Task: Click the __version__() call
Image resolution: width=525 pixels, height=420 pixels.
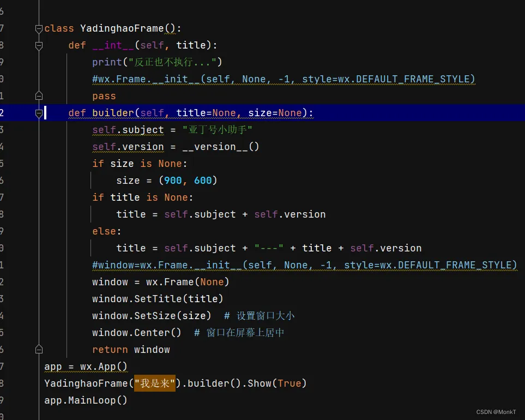Action: pyautogui.click(x=221, y=147)
